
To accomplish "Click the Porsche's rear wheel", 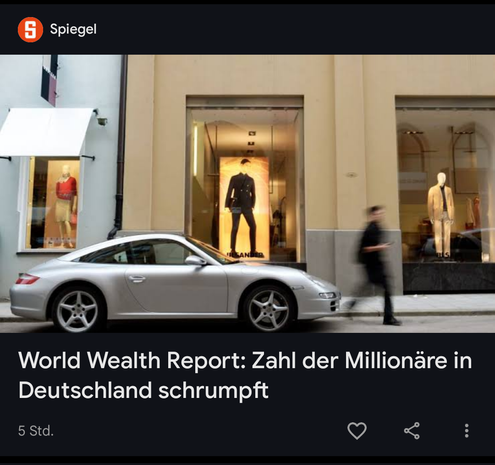I will (x=77, y=311).
